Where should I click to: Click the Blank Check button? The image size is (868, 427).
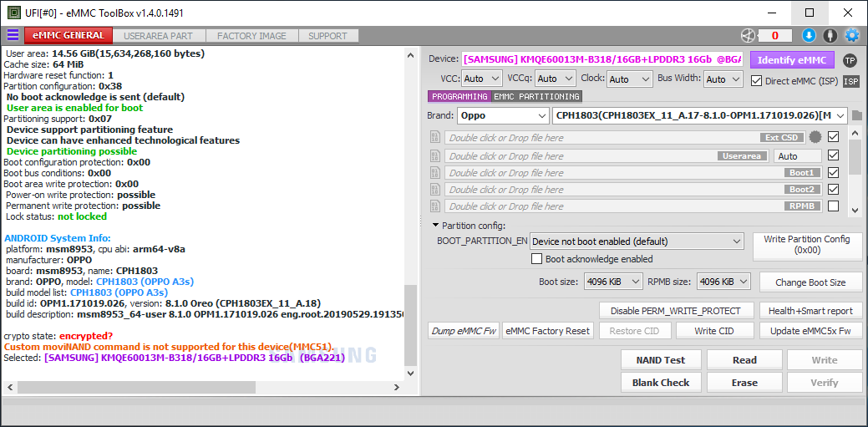(661, 383)
